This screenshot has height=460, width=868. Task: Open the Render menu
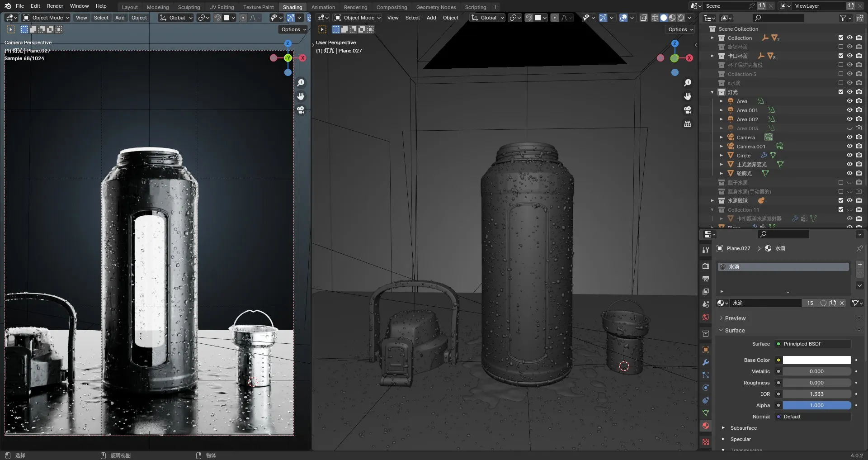55,6
